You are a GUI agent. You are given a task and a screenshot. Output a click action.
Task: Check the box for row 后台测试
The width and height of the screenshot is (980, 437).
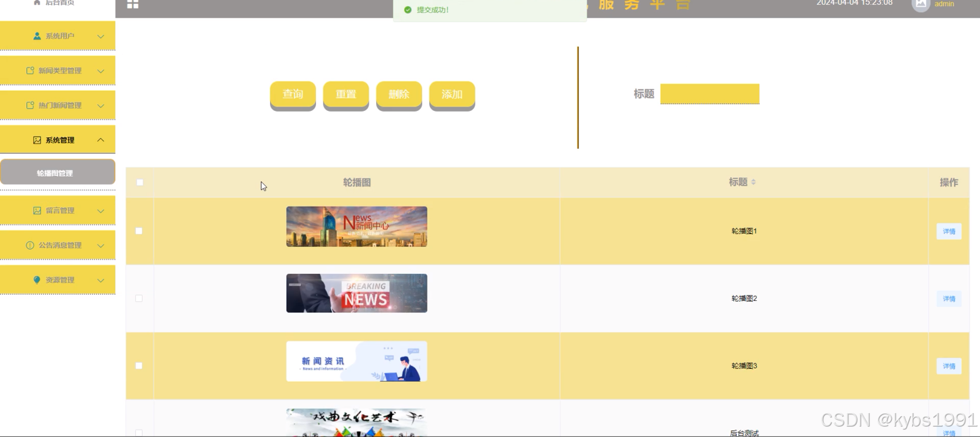(x=139, y=433)
